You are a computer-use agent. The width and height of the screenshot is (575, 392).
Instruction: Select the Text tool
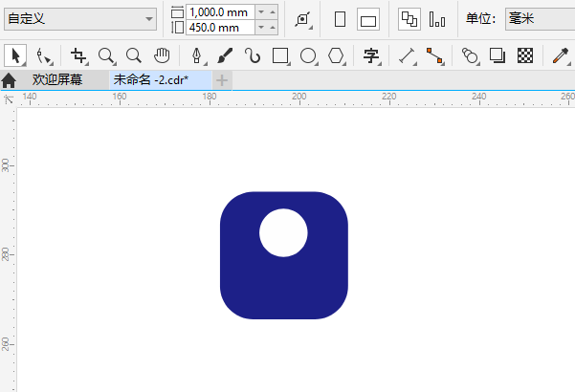[371, 56]
